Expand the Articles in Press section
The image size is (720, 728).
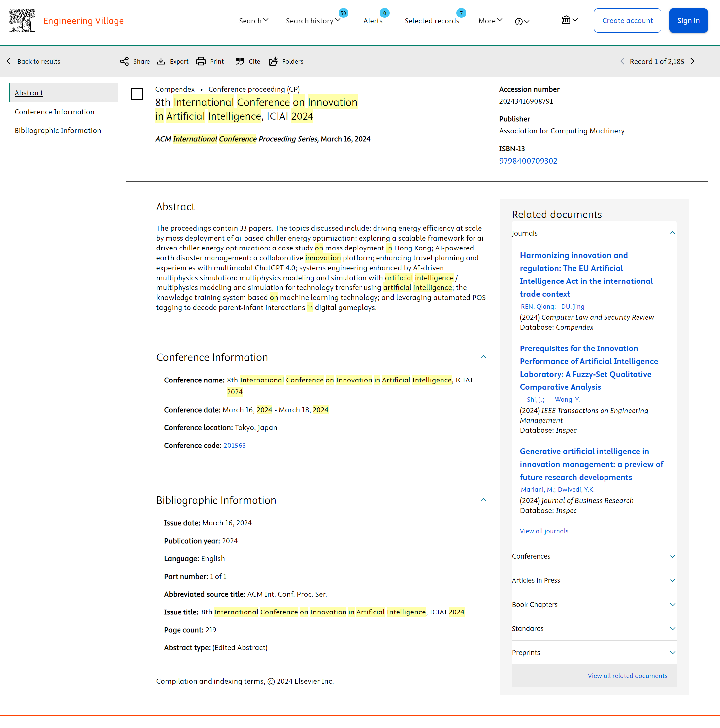pyautogui.click(x=672, y=580)
